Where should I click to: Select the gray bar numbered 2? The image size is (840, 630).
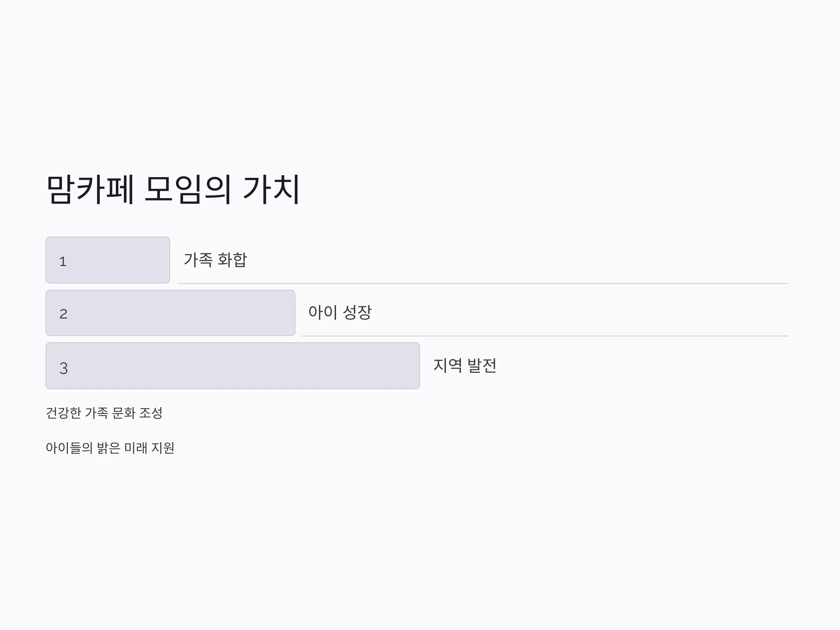[170, 313]
